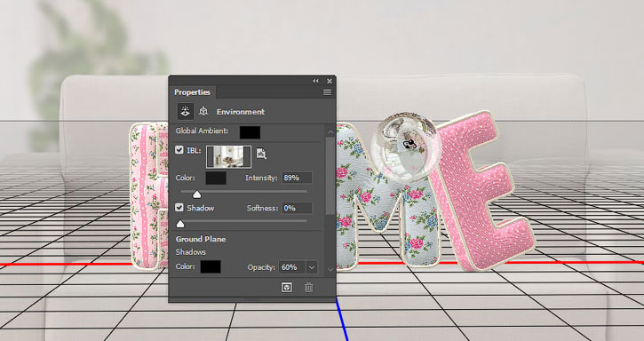Click the Softness slider handle
This screenshot has width=644, height=341.
[x=180, y=224]
